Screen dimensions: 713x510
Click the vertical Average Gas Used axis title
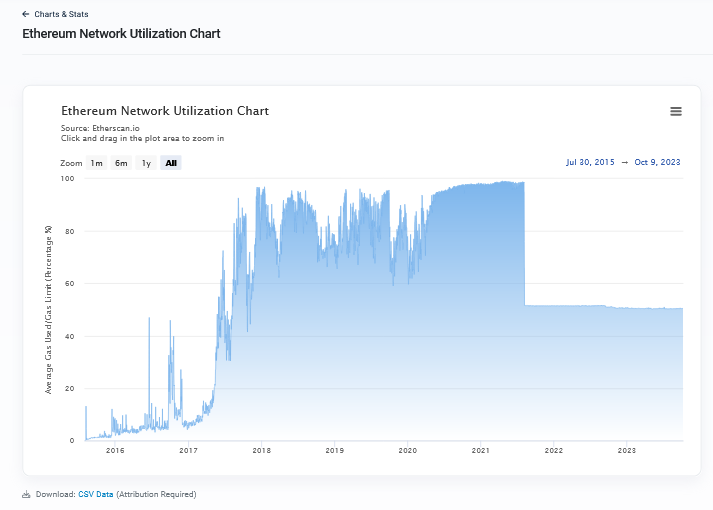pos(48,309)
